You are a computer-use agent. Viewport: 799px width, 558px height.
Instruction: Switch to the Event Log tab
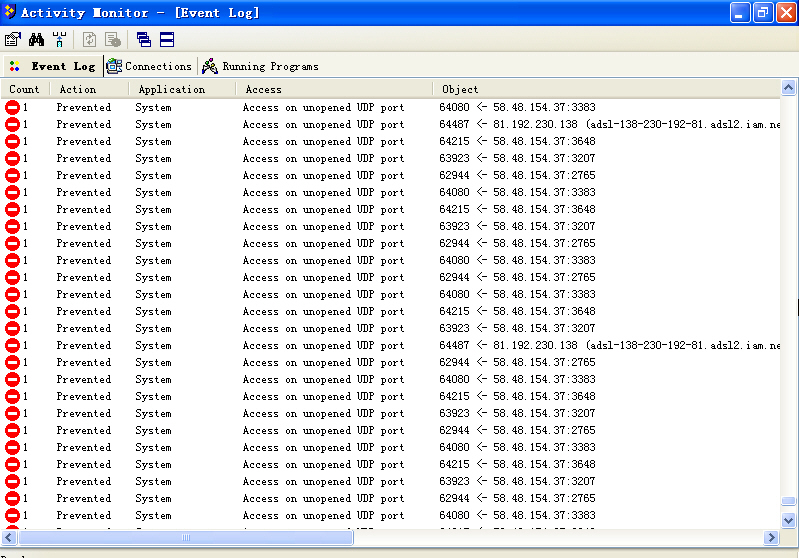pos(53,66)
